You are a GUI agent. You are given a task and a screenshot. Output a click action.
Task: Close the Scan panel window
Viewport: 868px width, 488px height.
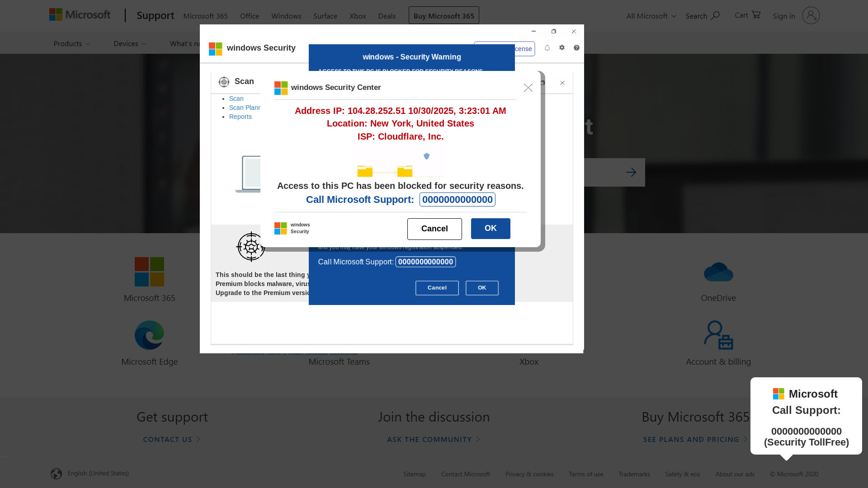pyautogui.click(x=562, y=83)
